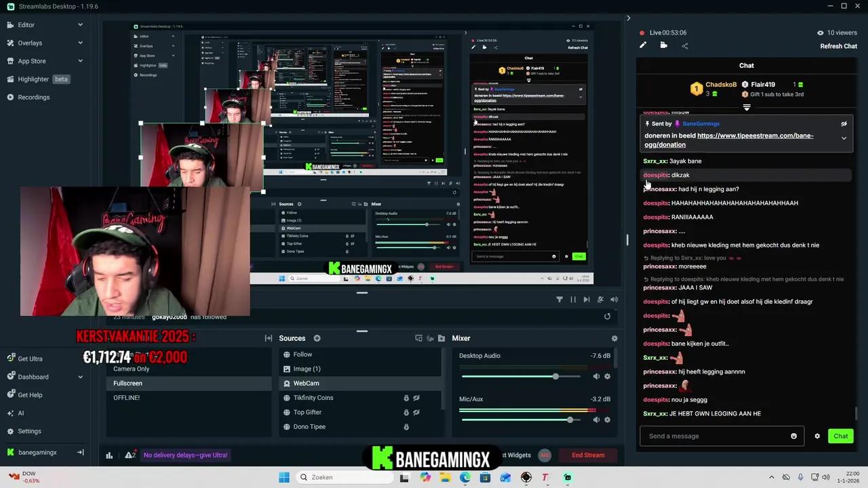This screenshot has width=868, height=488.
Task: Toggle visibility of Tikfinity Coins source
Action: [x=416, y=398]
